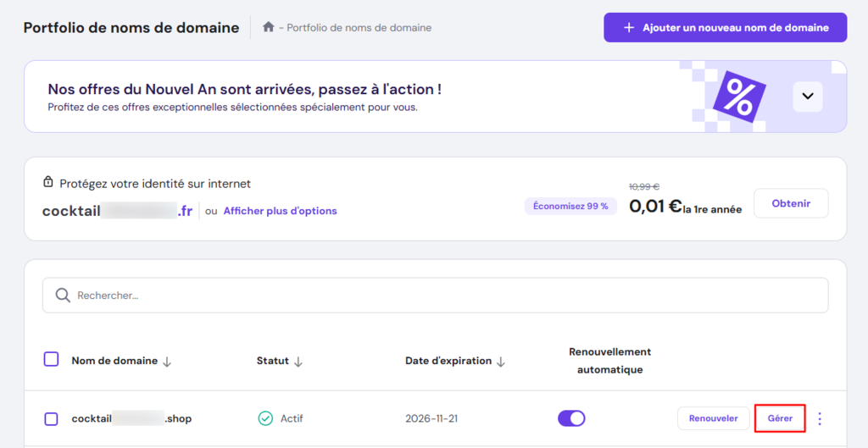The height and width of the screenshot is (448, 868).
Task: Sort by Date d'expiration arrow
Action: click(501, 362)
